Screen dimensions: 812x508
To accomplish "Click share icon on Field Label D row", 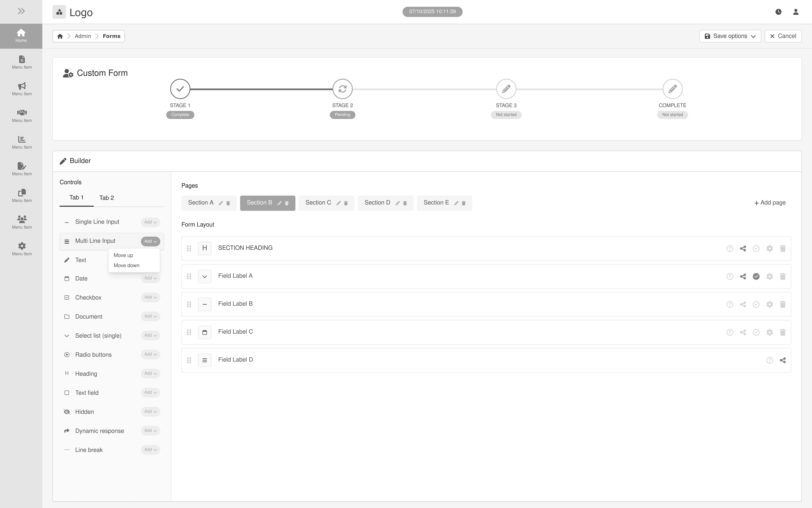I will point(782,360).
